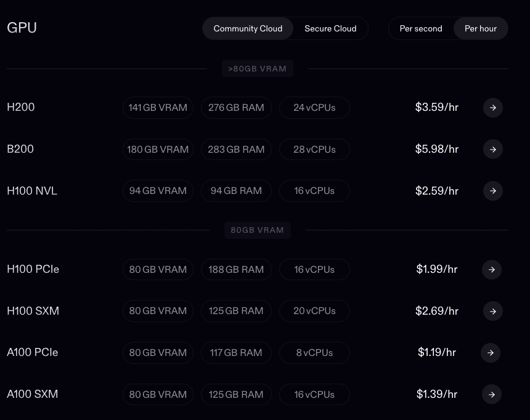Click the $1.39/hr A100 SXM price
The height and width of the screenshot is (420, 530).
coord(437,394)
